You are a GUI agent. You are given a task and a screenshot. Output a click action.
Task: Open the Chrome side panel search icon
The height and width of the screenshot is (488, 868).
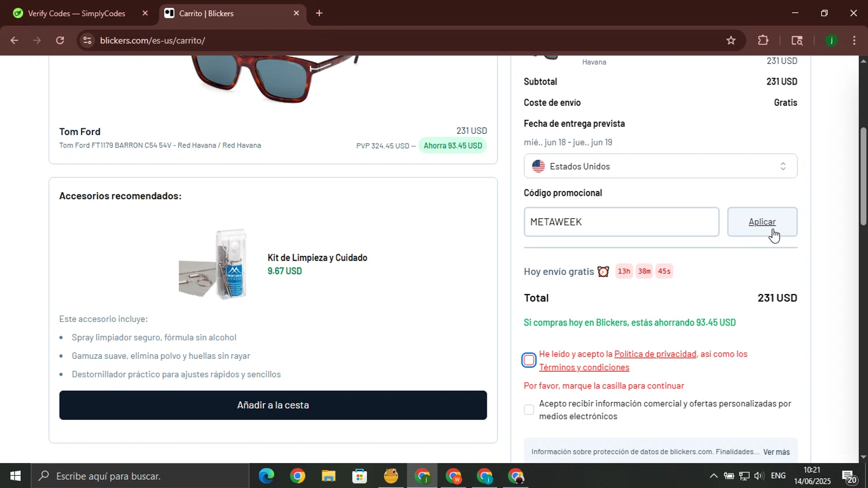(797, 41)
